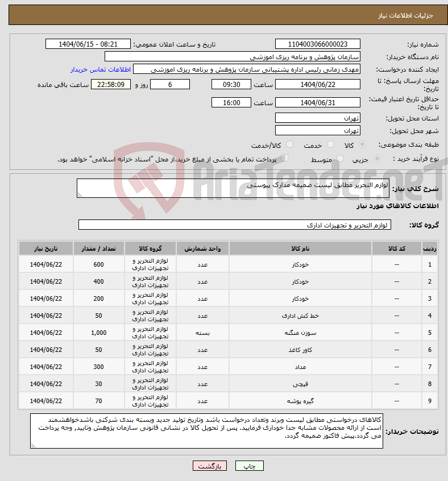Click the خط کش اداری item name
The width and height of the screenshot is (448, 481).
(300, 316)
